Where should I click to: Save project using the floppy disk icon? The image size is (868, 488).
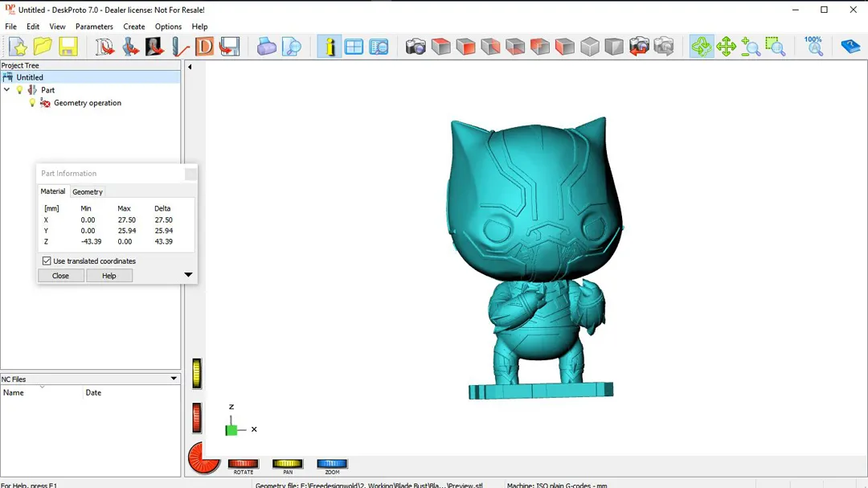click(x=68, y=47)
